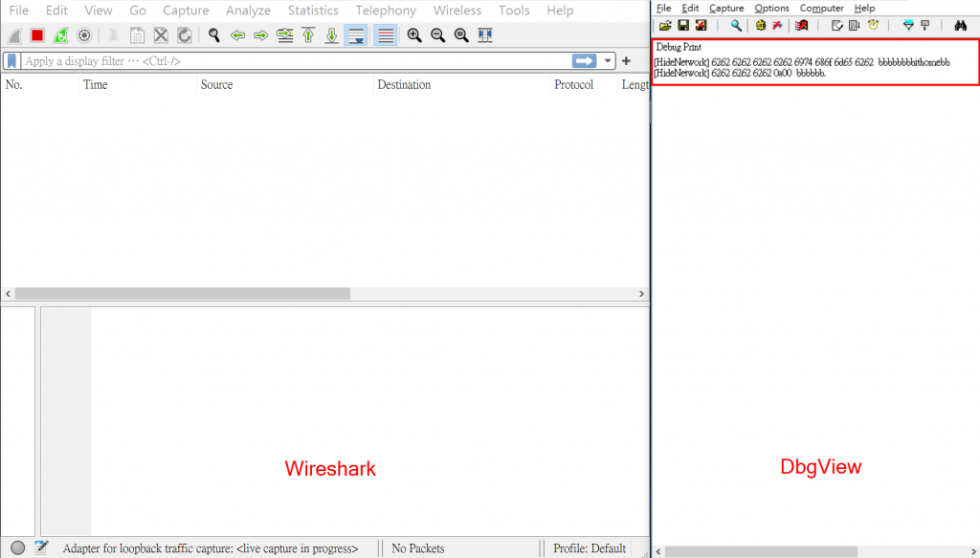This screenshot has width=980, height=558.
Task: Open a capture file in Wireshark
Action: (113, 35)
